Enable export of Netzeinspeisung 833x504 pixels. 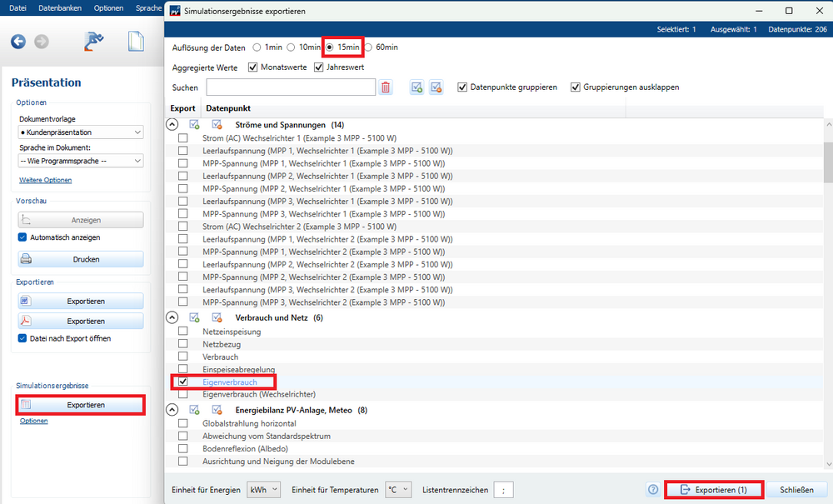point(182,332)
